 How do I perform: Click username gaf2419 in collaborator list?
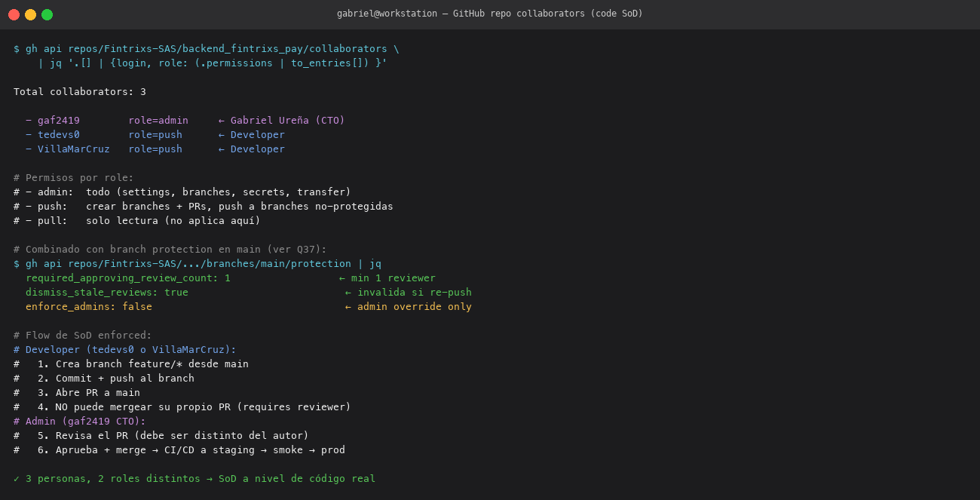click(x=59, y=121)
